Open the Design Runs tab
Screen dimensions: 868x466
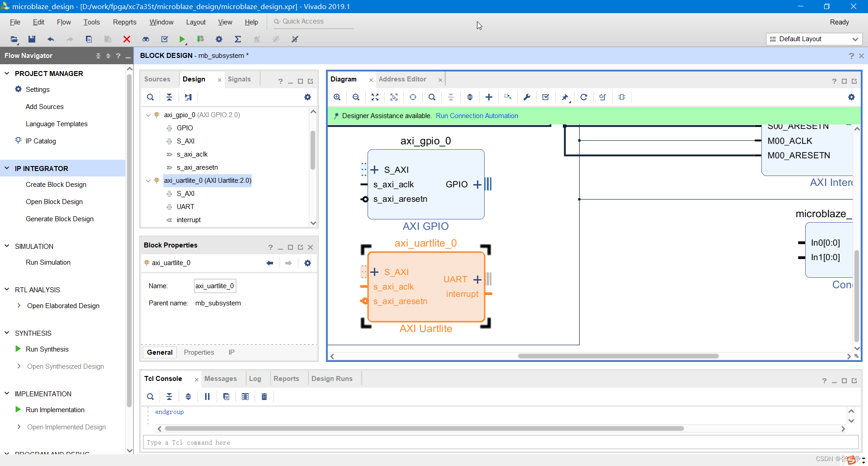[x=332, y=379]
